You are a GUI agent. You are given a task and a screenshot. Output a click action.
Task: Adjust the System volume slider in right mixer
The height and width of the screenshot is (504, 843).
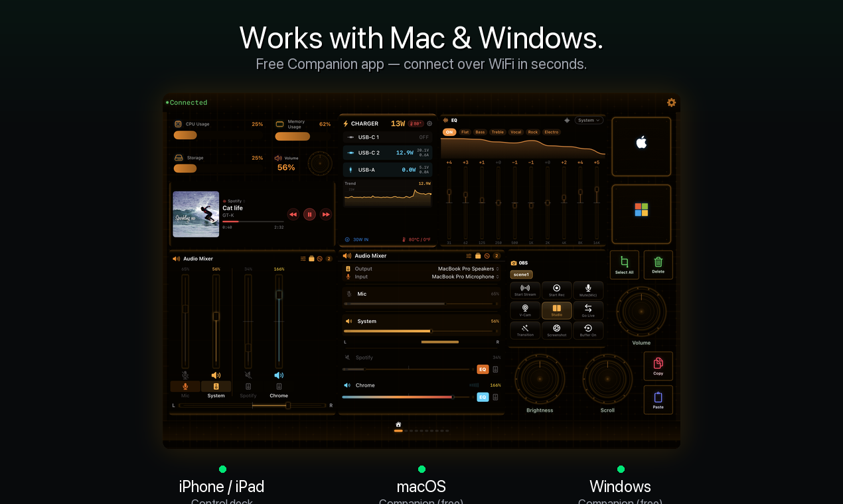coord(421,330)
